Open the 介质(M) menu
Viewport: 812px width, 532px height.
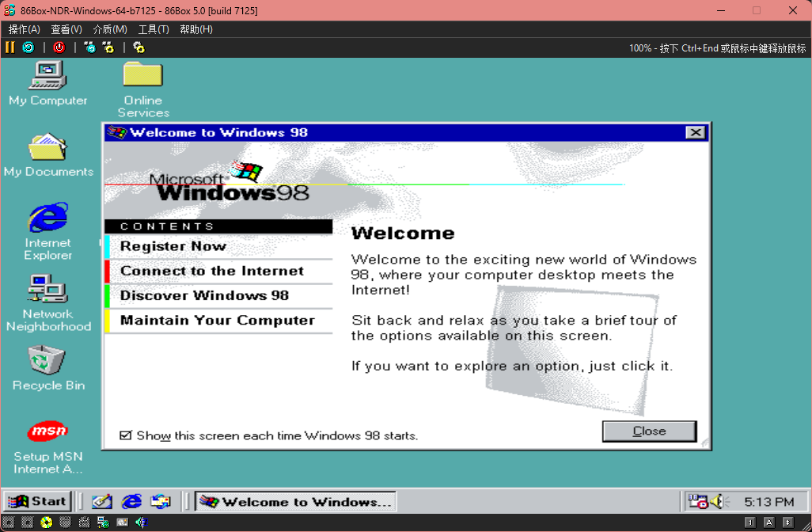pyautogui.click(x=110, y=29)
